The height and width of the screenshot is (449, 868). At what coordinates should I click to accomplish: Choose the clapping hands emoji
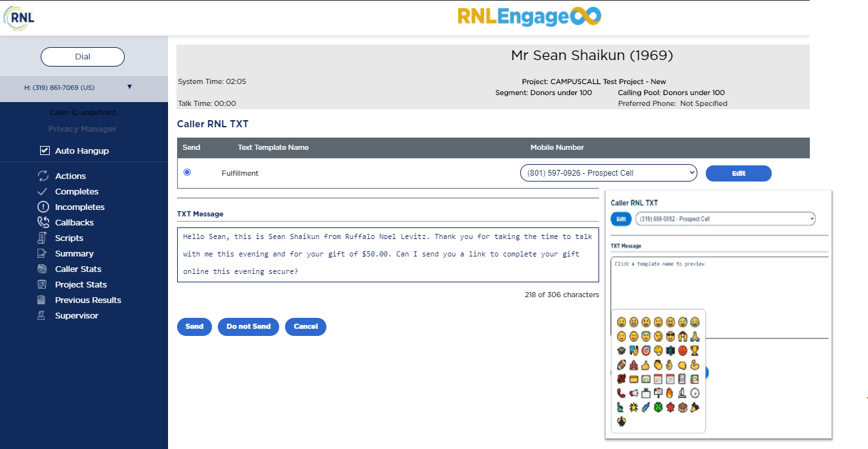[x=658, y=365]
